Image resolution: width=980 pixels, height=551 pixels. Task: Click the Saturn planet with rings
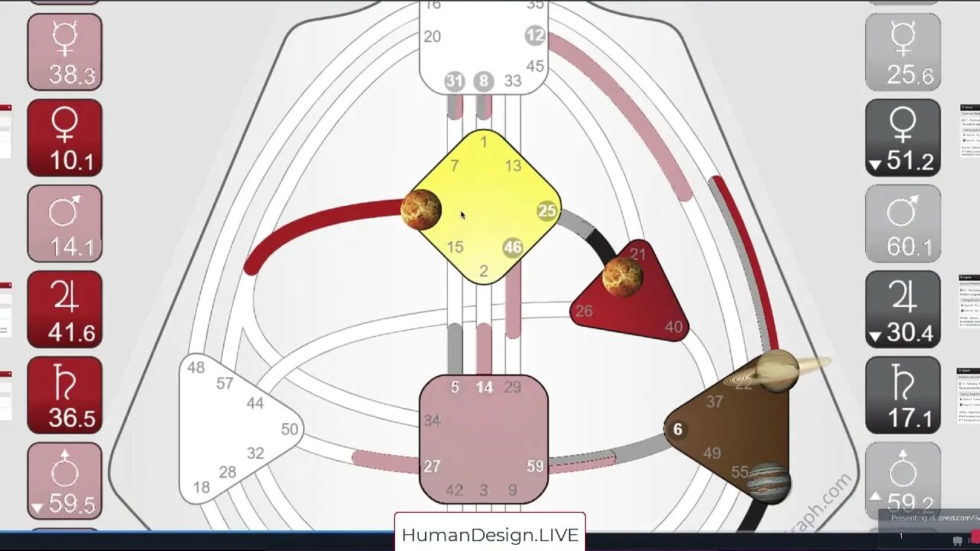[777, 371]
